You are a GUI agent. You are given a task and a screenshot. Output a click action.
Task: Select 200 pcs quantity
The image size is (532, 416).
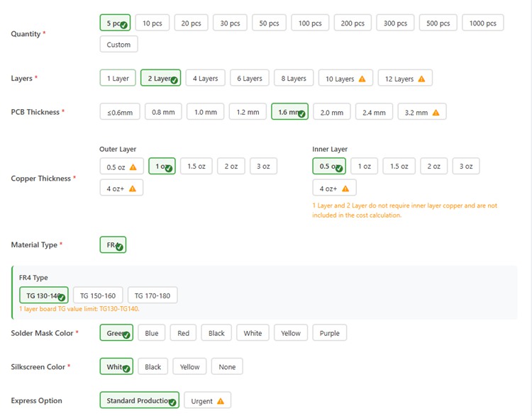point(353,23)
